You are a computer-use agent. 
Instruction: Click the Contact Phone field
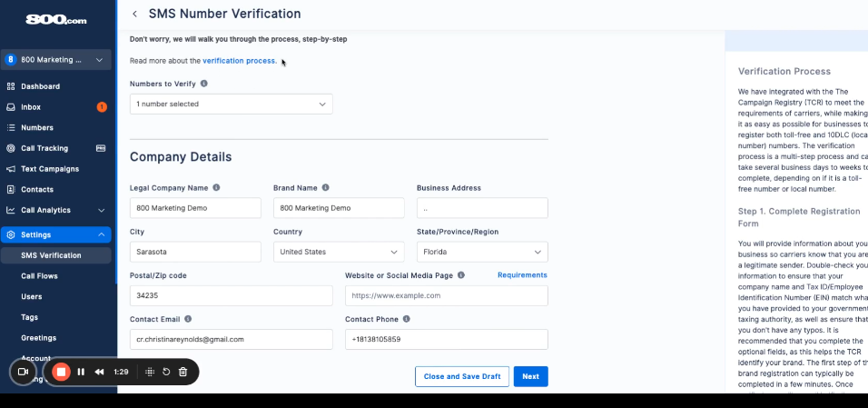[446, 339]
